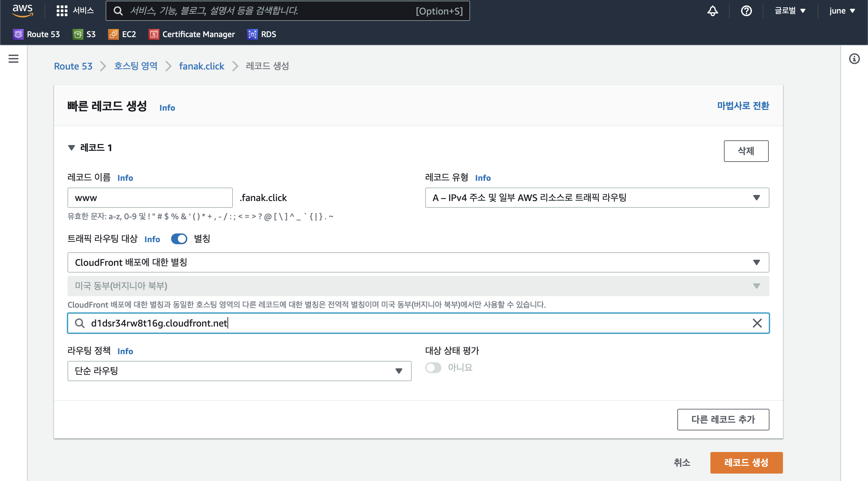Focus the top AWS services search bar
Viewport: 868px width, 481px height.
click(288, 11)
